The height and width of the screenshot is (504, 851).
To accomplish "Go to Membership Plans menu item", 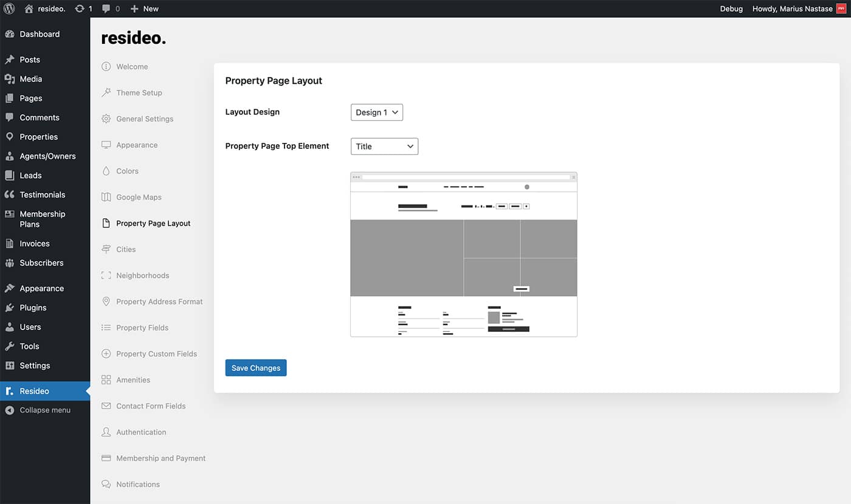I will [42, 219].
